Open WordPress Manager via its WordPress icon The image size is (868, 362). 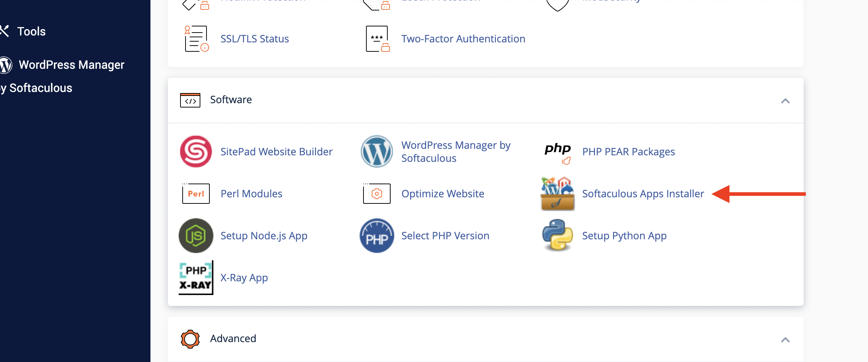(x=376, y=151)
